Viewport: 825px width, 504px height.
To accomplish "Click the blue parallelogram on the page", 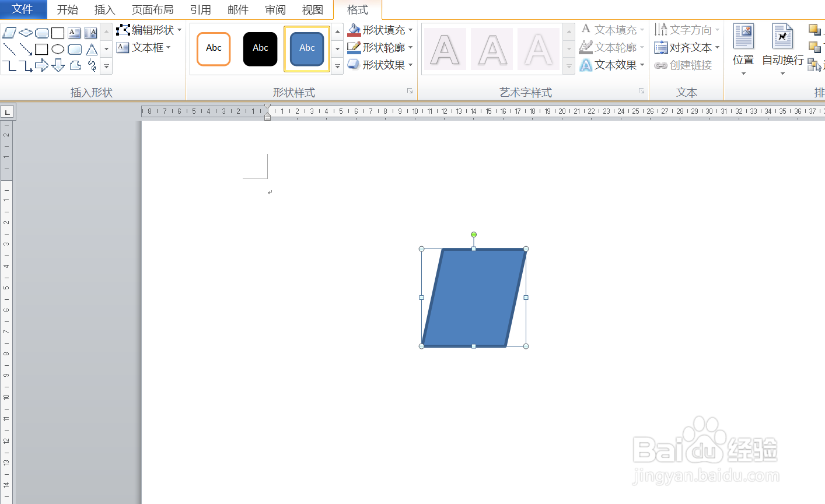I will tap(474, 297).
